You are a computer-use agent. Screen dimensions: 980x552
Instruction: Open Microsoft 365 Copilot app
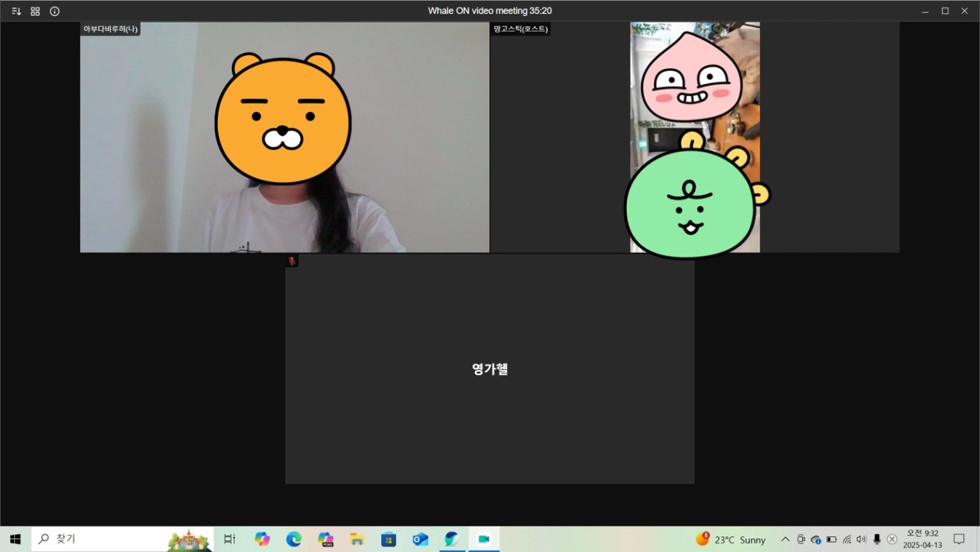tap(326, 539)
